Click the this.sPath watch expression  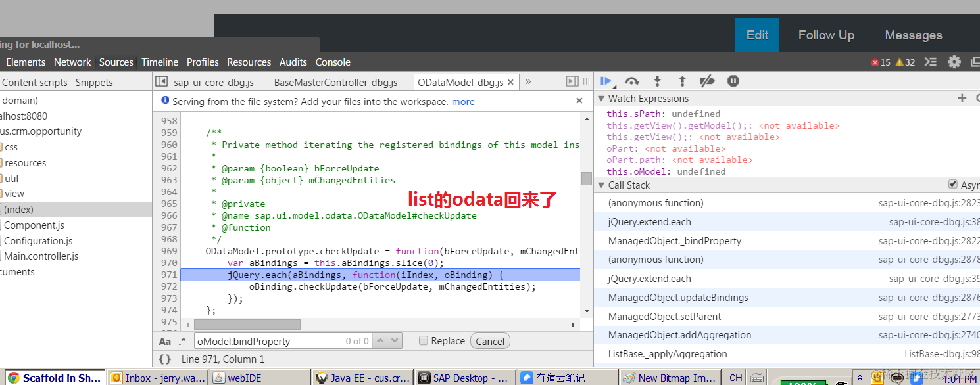pyautogui.click(x=663, y=114)
